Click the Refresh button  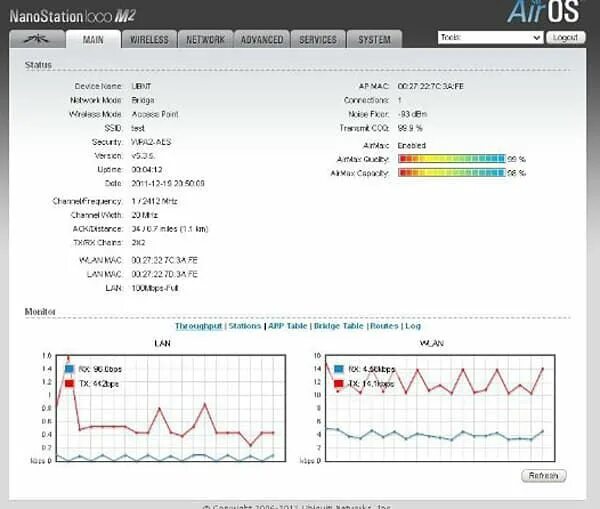click(544, 476)
